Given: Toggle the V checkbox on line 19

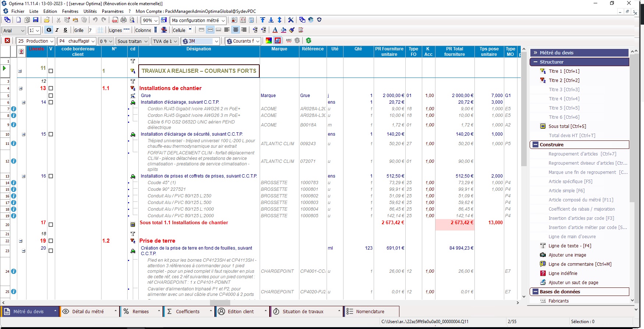Looking at the screenshot, I should 51,241.
